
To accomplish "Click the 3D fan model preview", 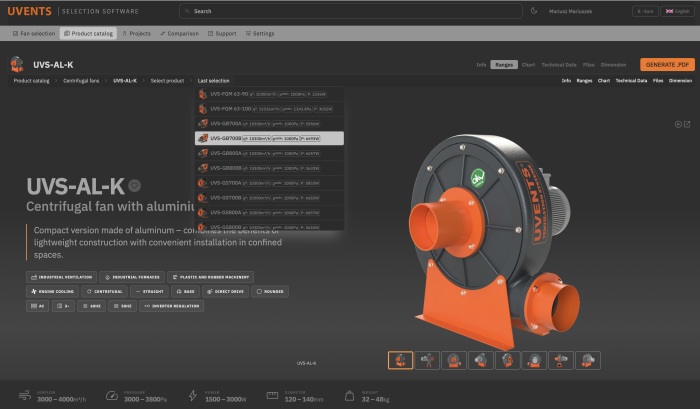I will pos(496,241).
